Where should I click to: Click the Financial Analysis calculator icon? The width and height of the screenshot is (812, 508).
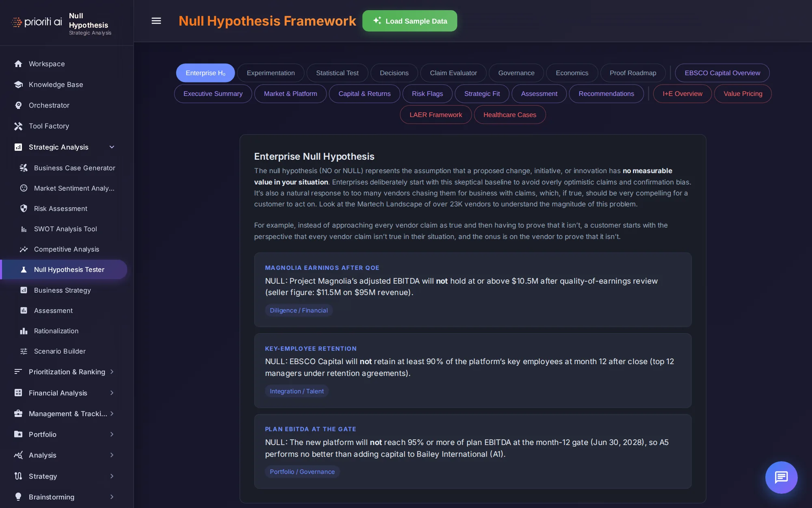point(18,393)
